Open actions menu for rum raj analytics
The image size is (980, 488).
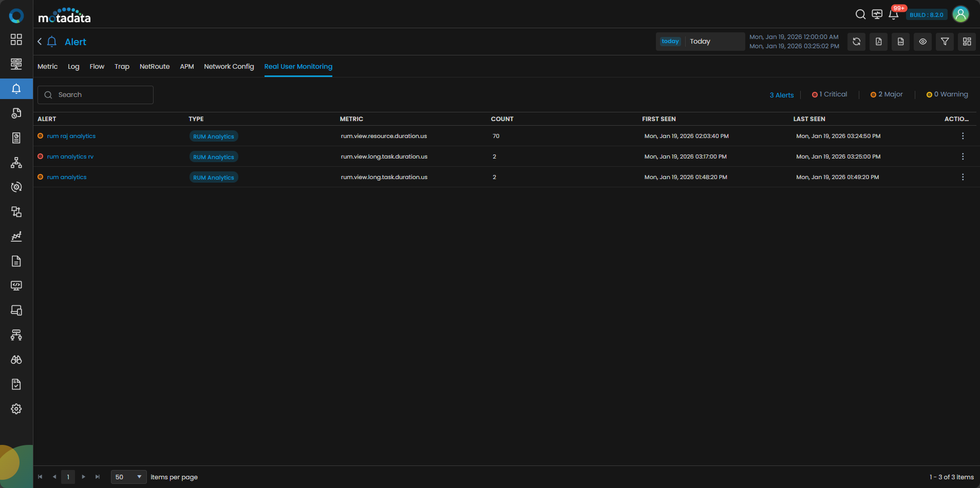pyautogui.click(x=963, y=136)
